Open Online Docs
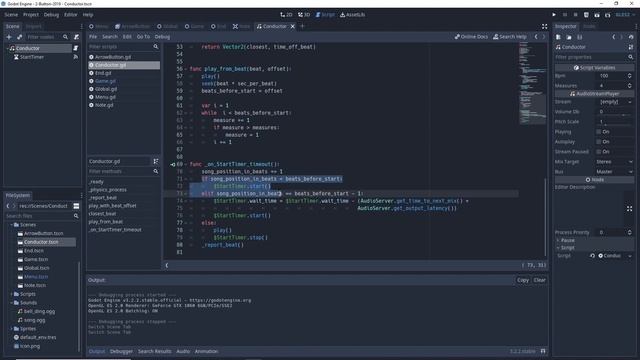Image resolution: width=640 pixels, height=360 pixels. point(471,37)
